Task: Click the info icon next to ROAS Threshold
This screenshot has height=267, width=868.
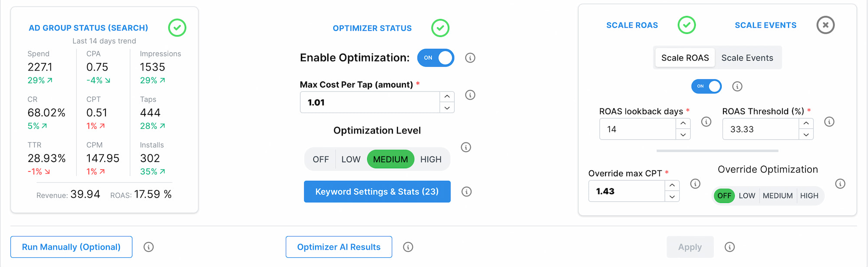Action: (x=830, y=122)
